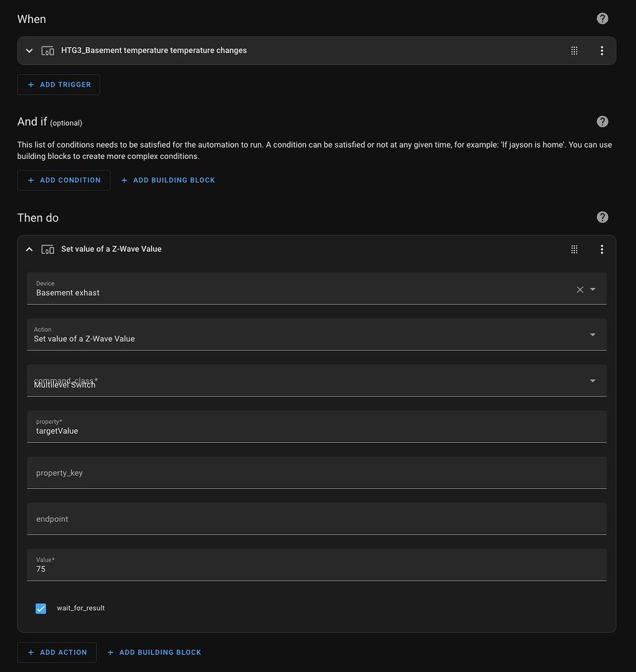The width and height of the screenshot is (636, 672).
Task: Open the Z-Wave action's three-dot menu
Action: click(x=602, y=249)
